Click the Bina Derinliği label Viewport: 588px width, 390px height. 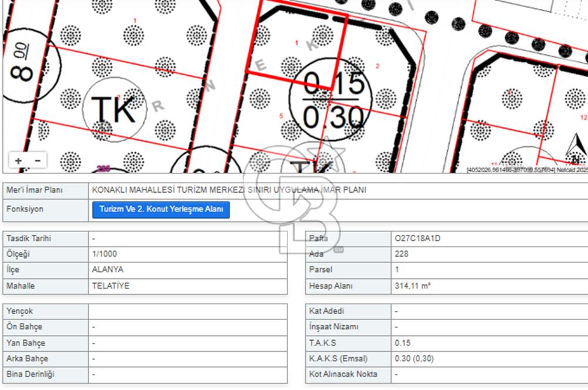click(31, 374)
